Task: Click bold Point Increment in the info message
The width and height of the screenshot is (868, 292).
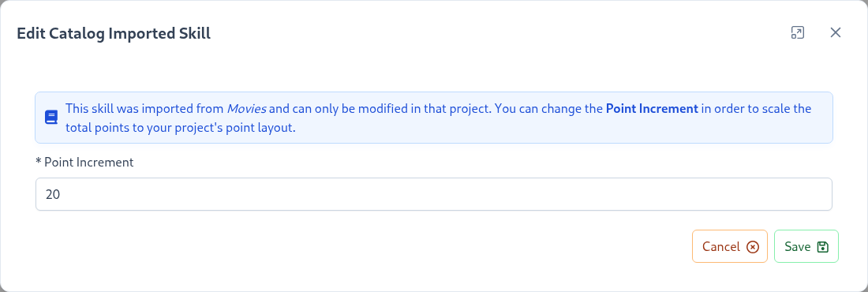Action: click(652, 109)
